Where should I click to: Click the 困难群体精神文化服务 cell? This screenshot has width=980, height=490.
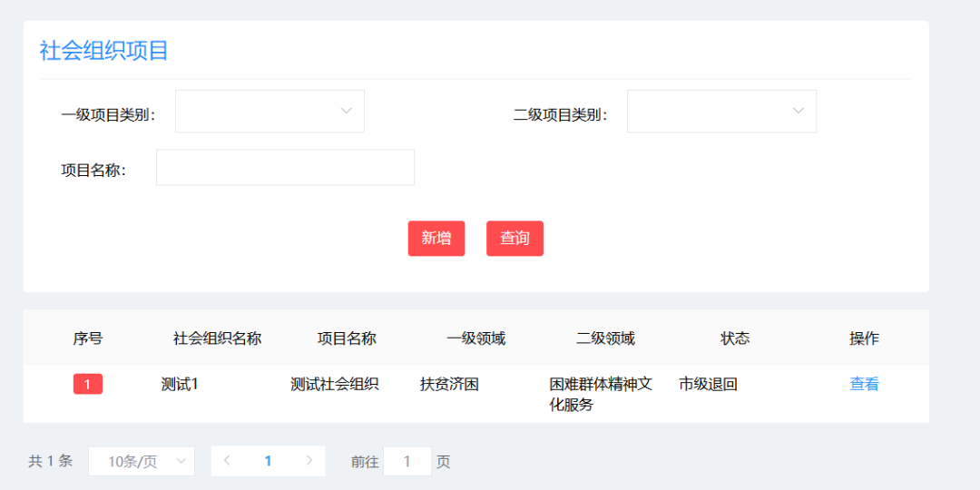tap(602, 395)
